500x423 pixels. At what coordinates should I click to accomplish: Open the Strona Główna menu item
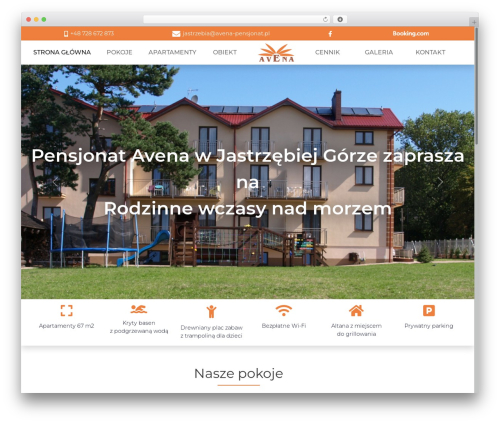click(62, 52)
